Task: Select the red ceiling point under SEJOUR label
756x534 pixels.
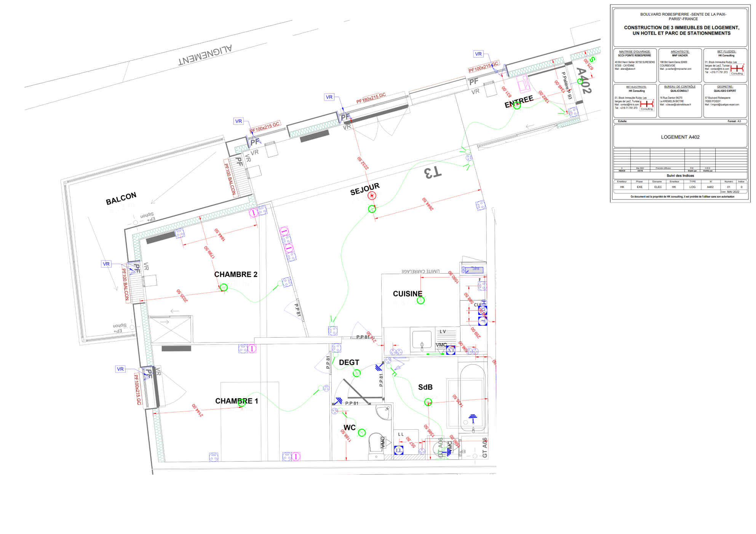Action: tap(372, 196)
